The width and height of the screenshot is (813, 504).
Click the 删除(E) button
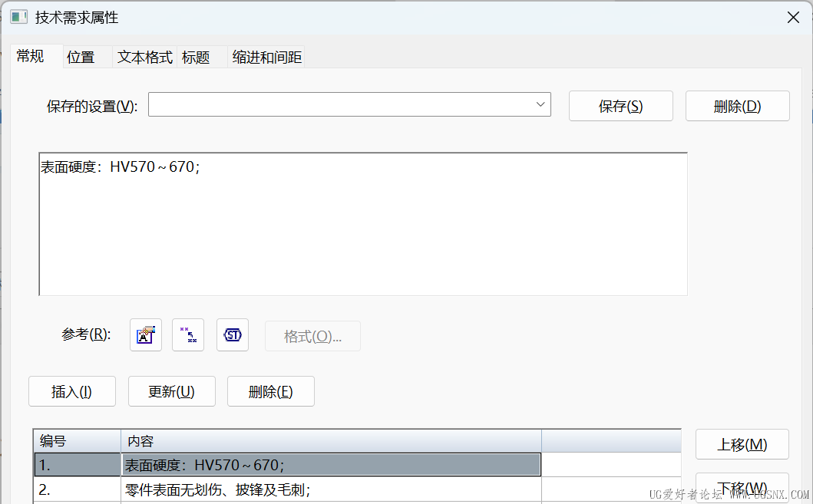[271, 391]
